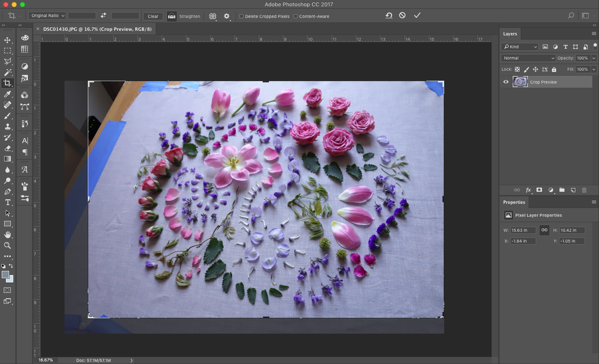The width and height of the screenshot is (599, 364).
Task: Open additional crop settings gear
Action: coord(227,16)
